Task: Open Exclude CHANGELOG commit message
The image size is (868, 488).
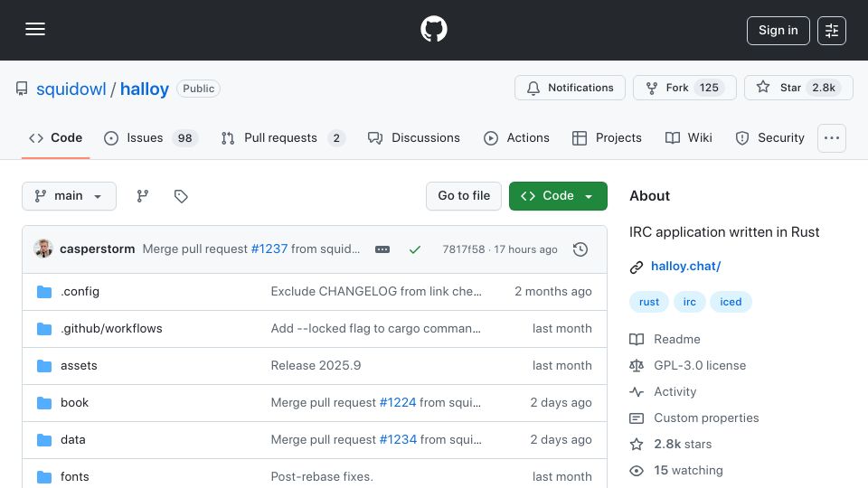Action: [376, 292]
